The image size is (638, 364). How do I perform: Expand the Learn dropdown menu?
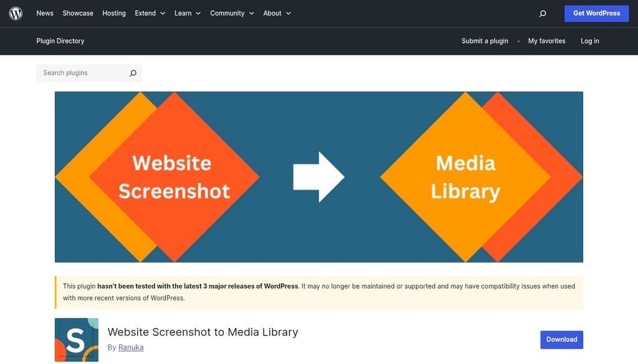coord(188,13)
